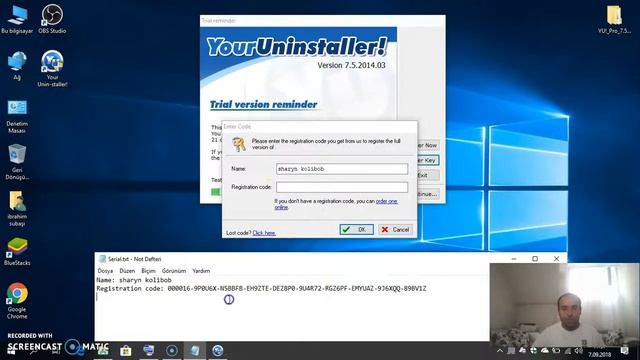Open Denetim Masası control panel icon
Screen dimensions: 640x360
pos(17,116)
